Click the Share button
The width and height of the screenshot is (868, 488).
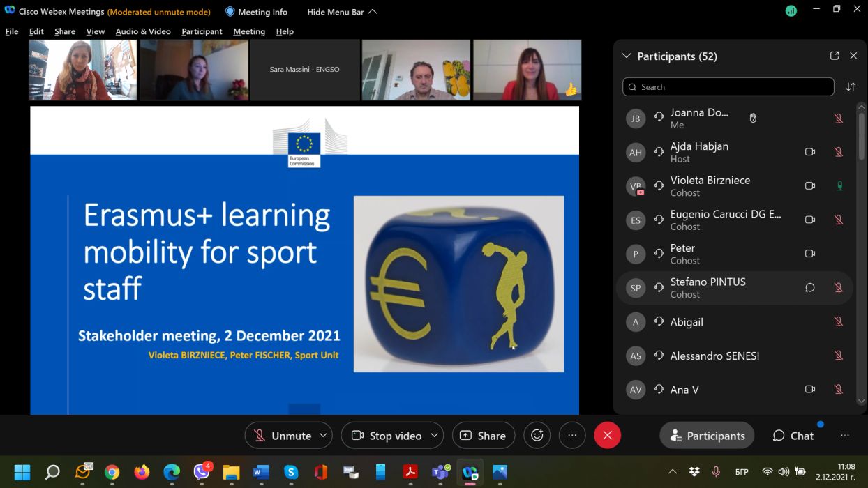click(483, 436)
